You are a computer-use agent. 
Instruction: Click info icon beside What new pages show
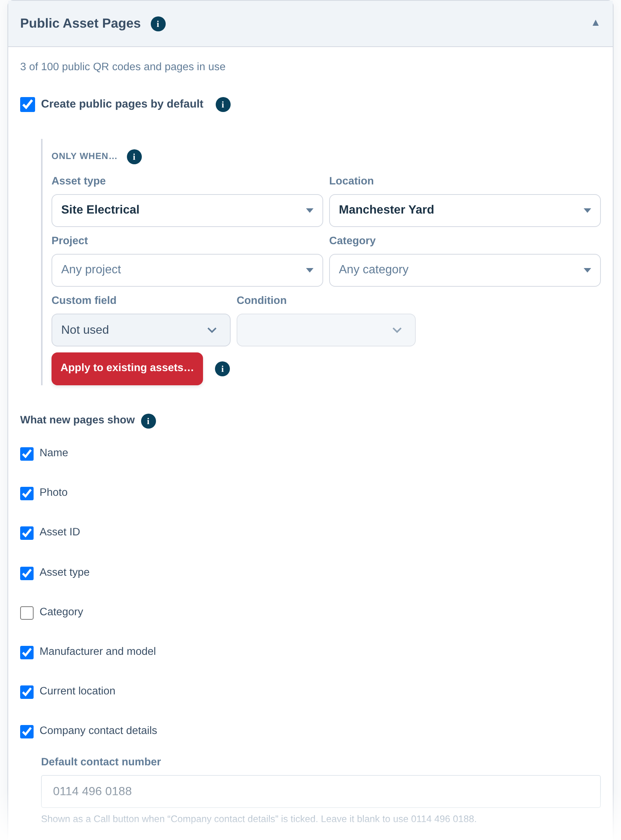(x=148, y=421)
